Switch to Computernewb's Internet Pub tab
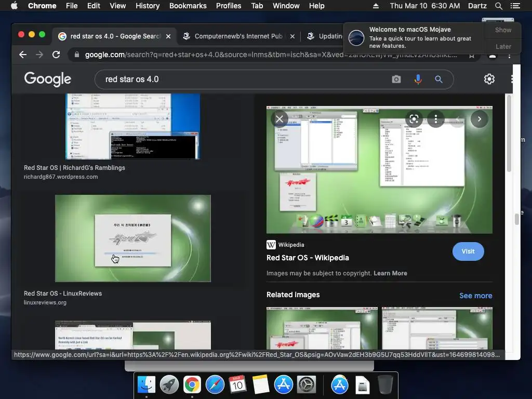The image size is (532, 399). [x=238, y=36]
